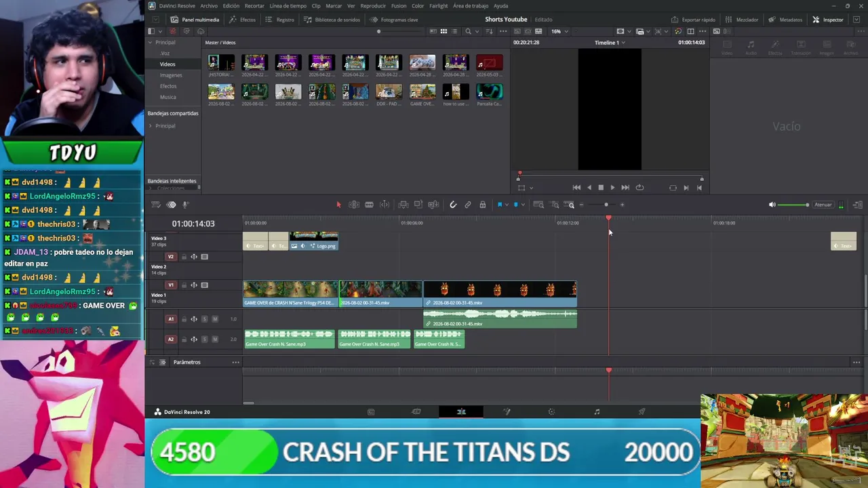Play the timeline in reverse
This screenshot has height=488, width=868.
click(589, 188)
